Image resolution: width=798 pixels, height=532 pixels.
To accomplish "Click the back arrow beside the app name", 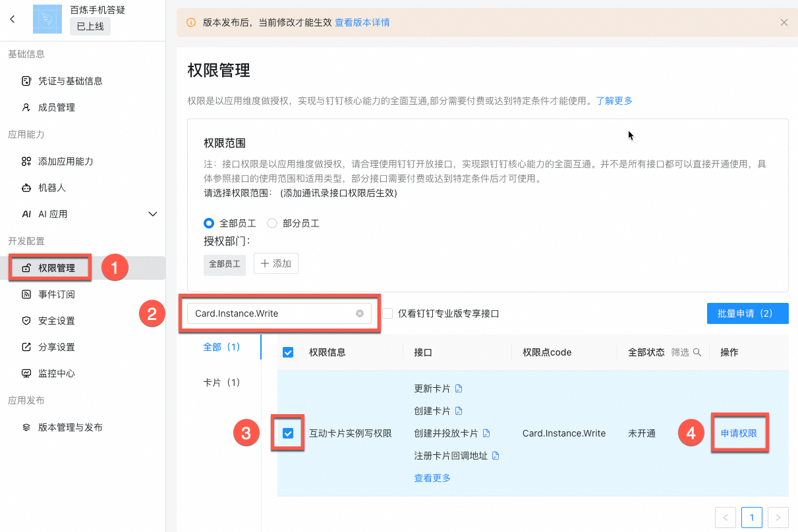I will tap(13, 19).
